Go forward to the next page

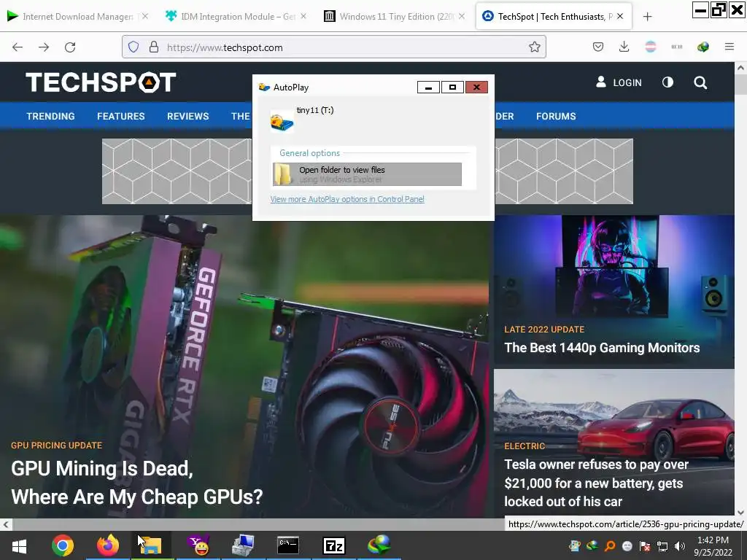44,47
